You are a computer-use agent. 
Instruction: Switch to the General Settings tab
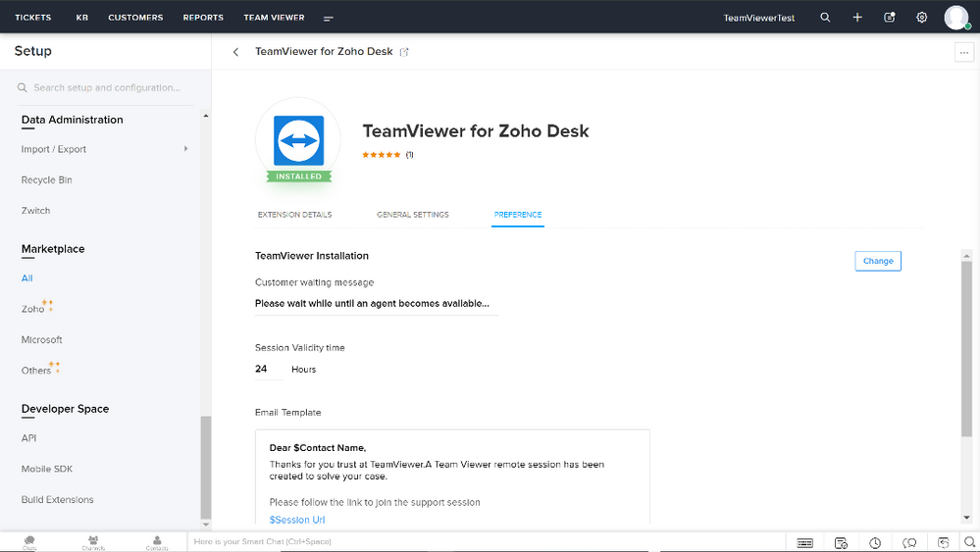tap(412, 214)
